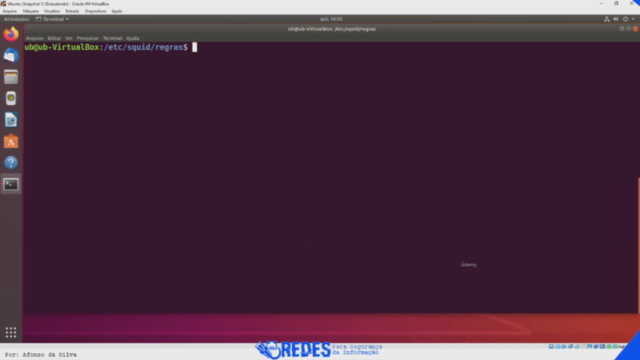Minimize the Ubuntu terminal window
The width and height of the screenshot is (640, 360).
(622, 29)
